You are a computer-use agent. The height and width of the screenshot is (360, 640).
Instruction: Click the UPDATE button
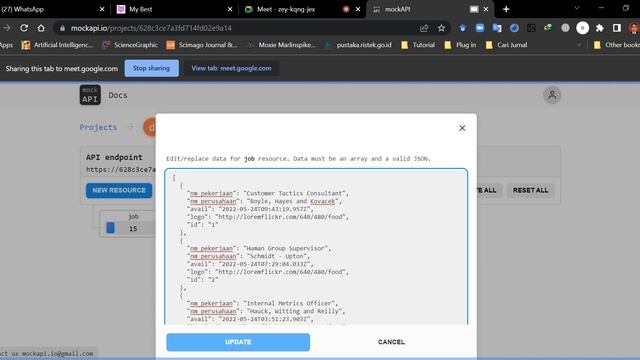pyautogui.click(x=238, y=342)
